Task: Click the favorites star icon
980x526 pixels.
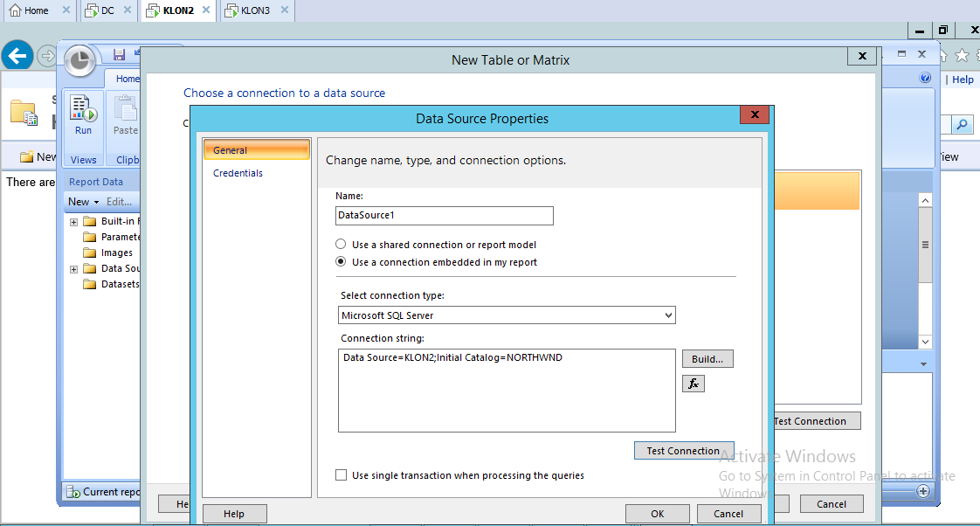Action: coord(962,56)
